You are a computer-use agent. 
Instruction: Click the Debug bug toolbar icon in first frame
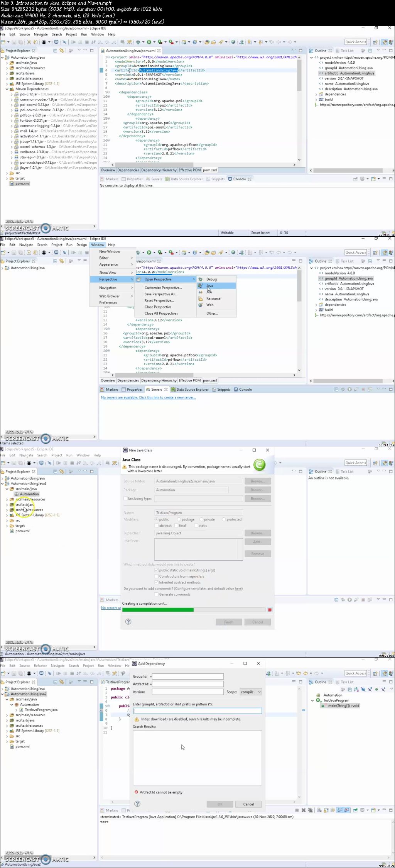click(x=138, y=42)
